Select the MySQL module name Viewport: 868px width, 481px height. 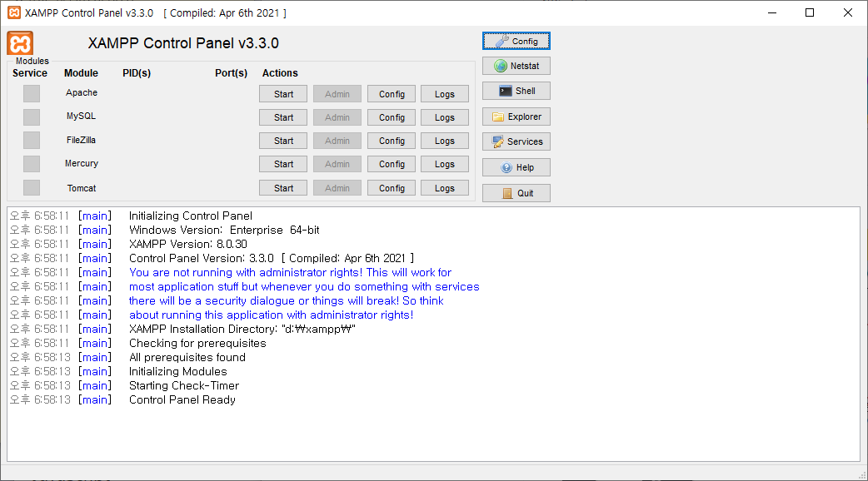(82, 116)
